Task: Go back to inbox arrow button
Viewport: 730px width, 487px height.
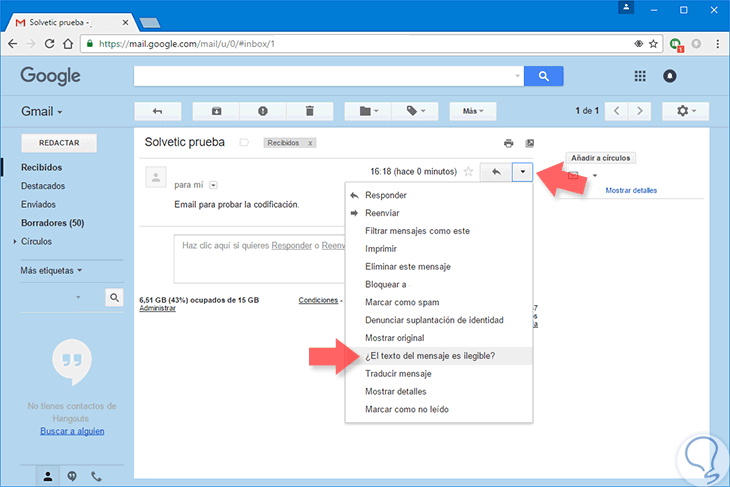Action: point(157,111)
